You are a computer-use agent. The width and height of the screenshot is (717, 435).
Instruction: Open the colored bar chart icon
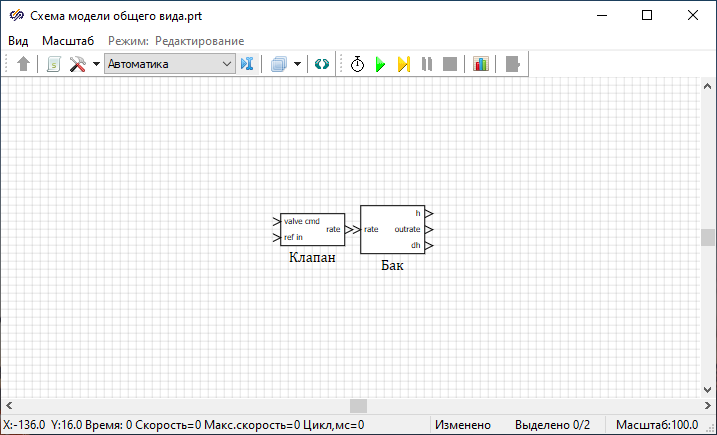pos(481,64)
